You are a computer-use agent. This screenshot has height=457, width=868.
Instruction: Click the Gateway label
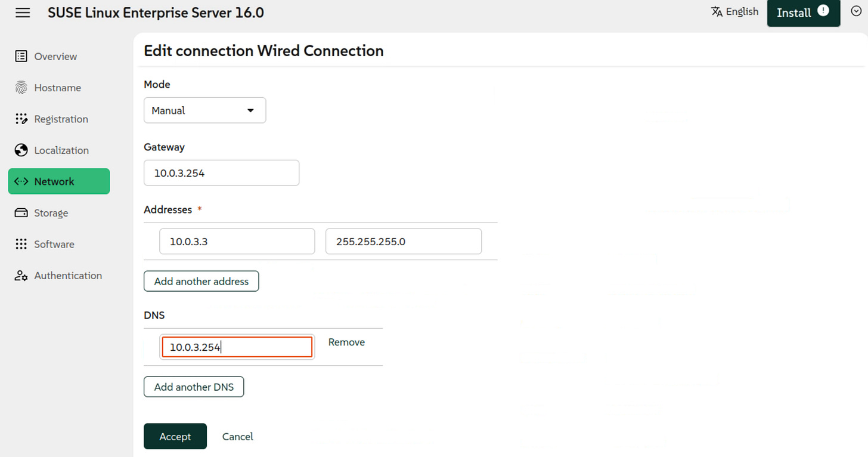[164, 147]
